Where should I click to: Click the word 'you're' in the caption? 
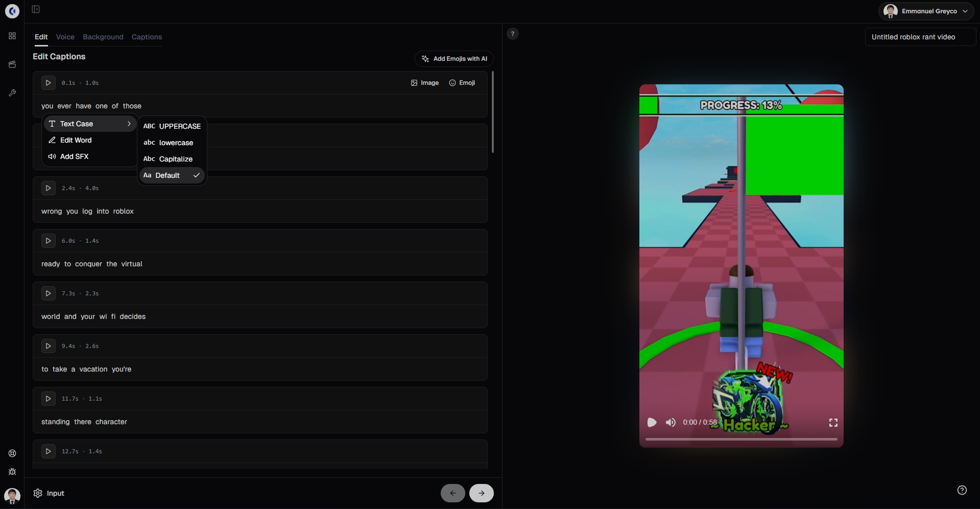pos(122,369)
